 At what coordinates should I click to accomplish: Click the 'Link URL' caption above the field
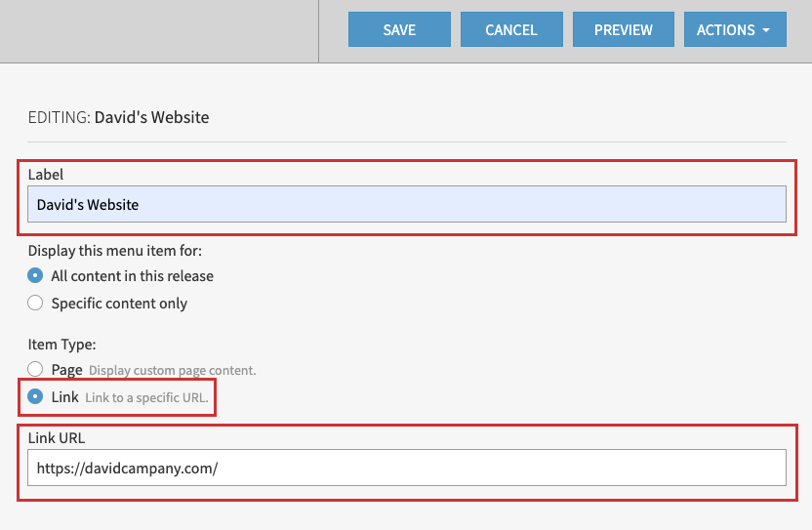(57, 437)
